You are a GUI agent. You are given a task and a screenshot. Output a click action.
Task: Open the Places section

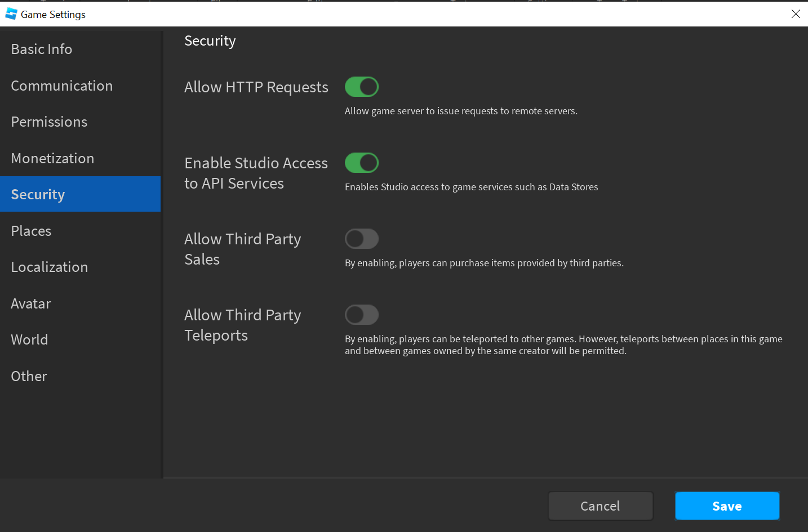[x=31, y=231]
